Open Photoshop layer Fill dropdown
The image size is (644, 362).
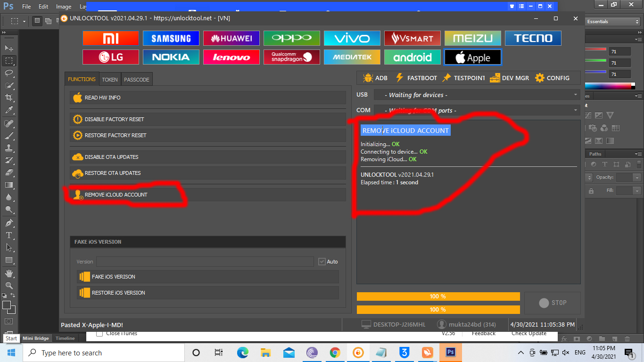[x=637, y=191]
